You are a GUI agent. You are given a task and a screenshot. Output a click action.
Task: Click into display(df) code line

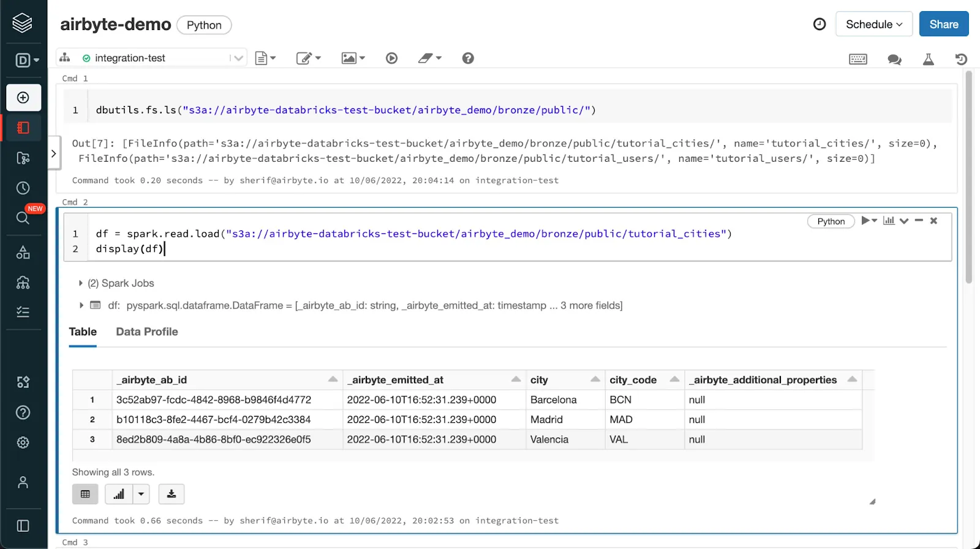pyautogui.click(x=130, y=249)
